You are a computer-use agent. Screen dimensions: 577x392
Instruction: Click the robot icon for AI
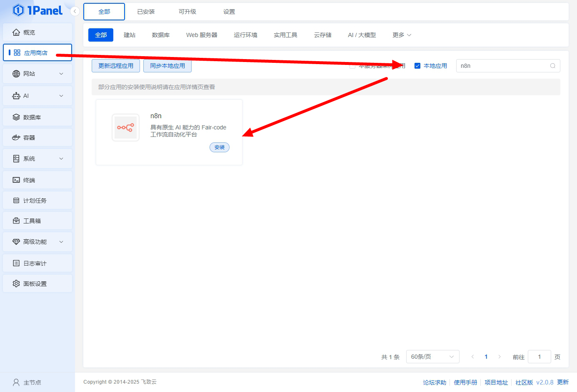[x=16, y=96]
